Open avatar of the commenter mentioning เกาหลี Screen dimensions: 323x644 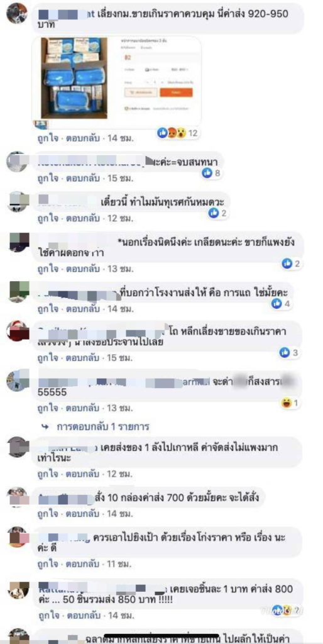pos(17,447)
